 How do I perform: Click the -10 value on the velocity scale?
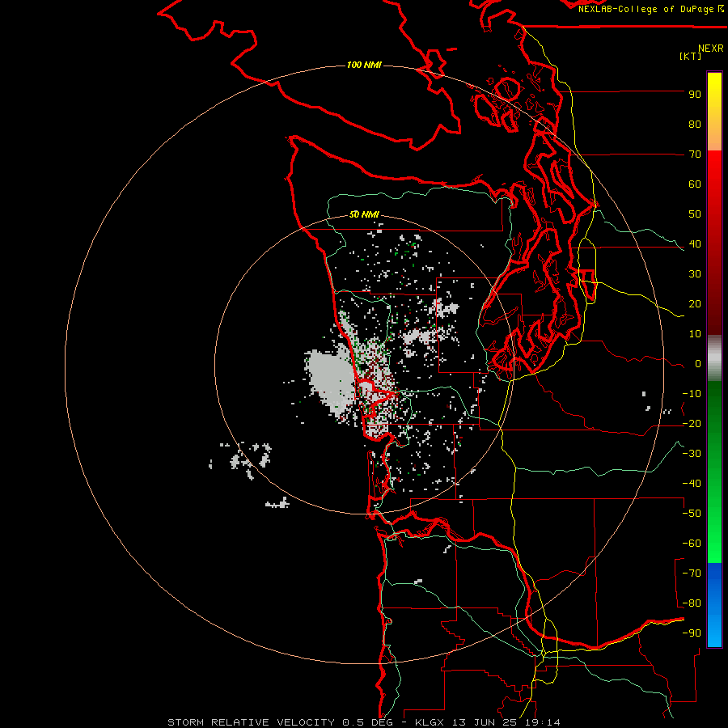point(692,394)
